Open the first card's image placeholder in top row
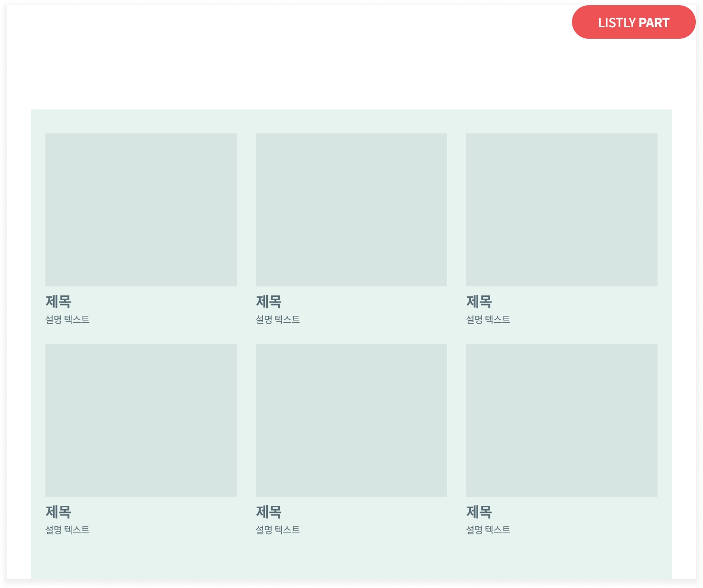703x588 pixels. tap(141, 210)
